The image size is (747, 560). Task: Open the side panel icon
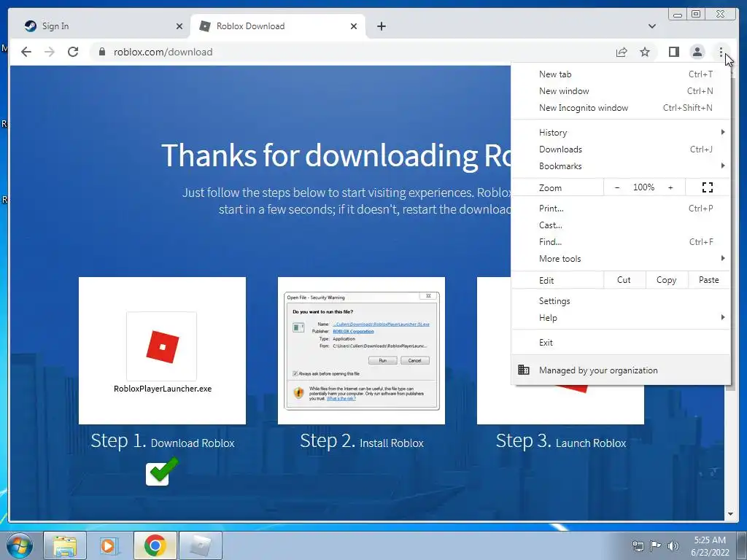(x=673, y=52)
